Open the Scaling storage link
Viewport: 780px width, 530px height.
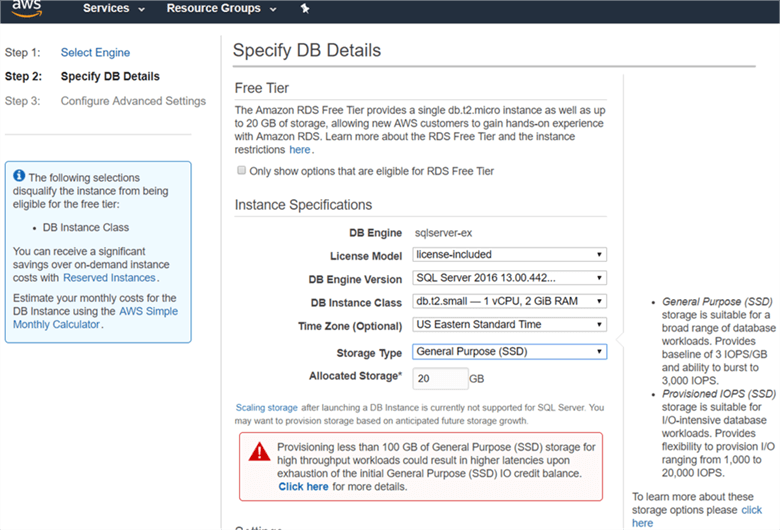tap(267, 408)
